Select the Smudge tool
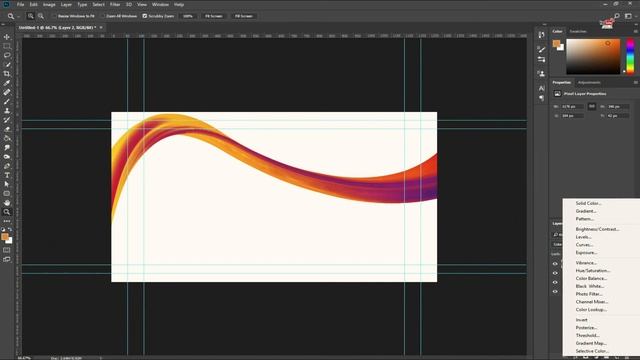The height and width of the screenshot is (360, 640). 7,147
